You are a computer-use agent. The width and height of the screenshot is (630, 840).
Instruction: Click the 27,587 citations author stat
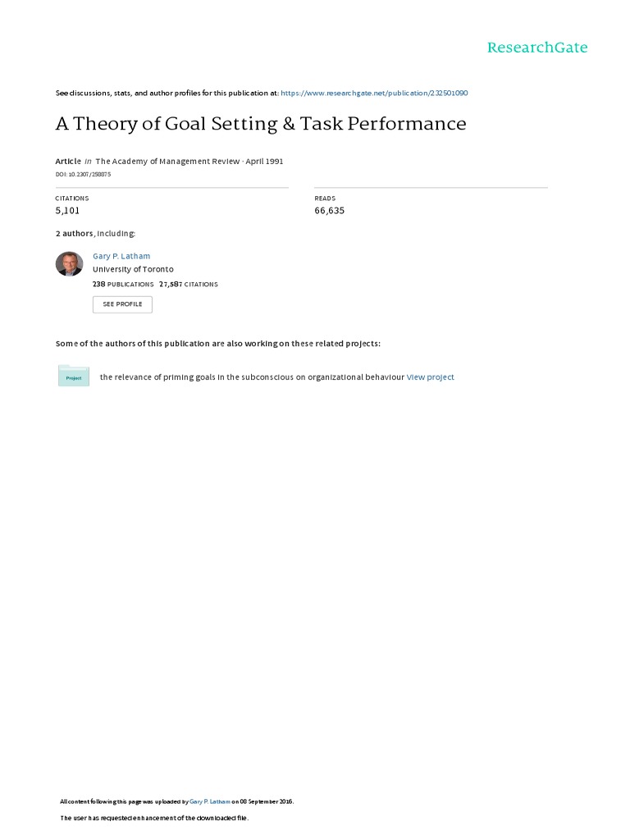click(x=189, y=285)
